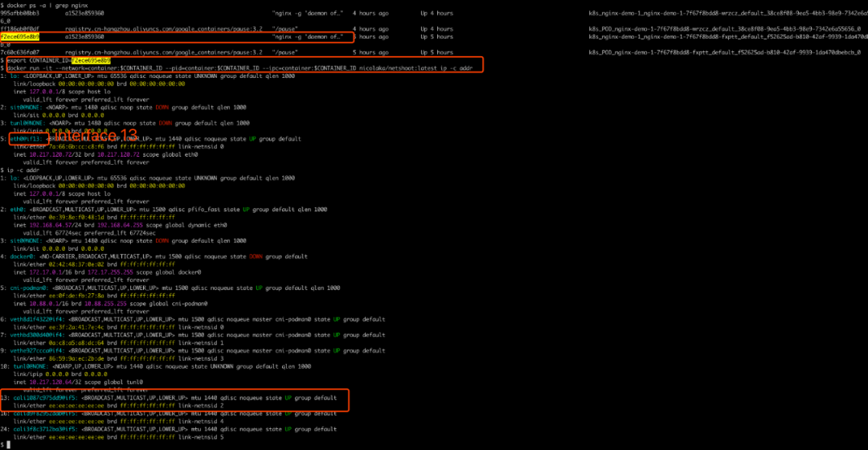Click the '5: cni-podman0:' interface label

[x=24, y=288]
